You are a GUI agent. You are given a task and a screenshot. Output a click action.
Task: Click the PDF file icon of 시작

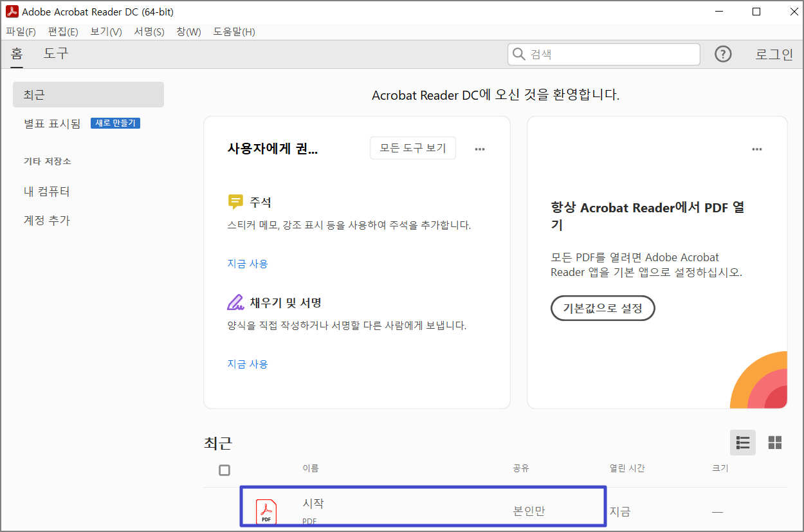pos(266,513)
